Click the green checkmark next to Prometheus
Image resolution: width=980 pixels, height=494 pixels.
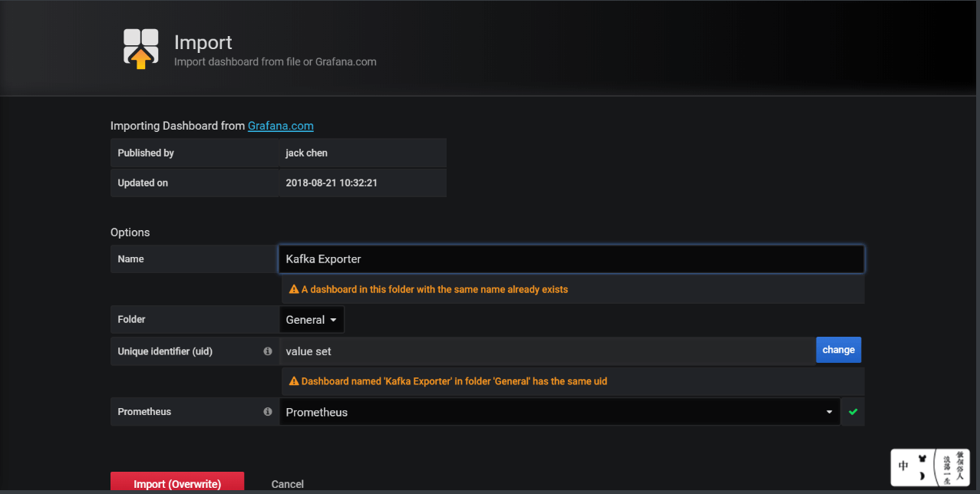tap(853, 412)
